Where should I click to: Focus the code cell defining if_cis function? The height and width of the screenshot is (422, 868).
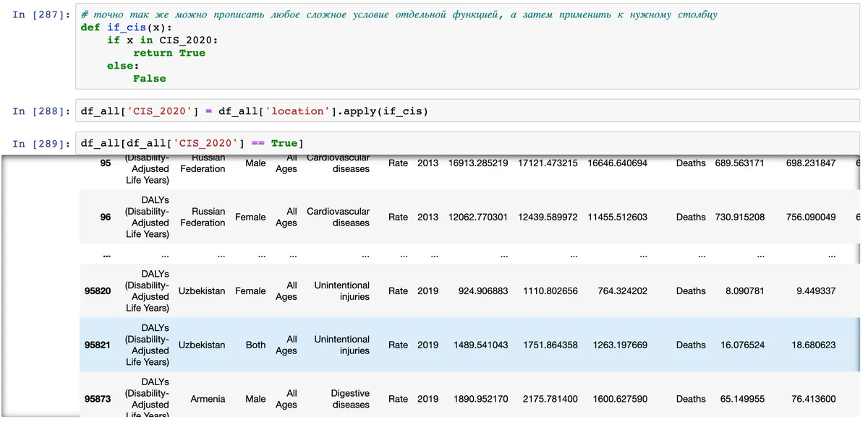pos(463,47)
